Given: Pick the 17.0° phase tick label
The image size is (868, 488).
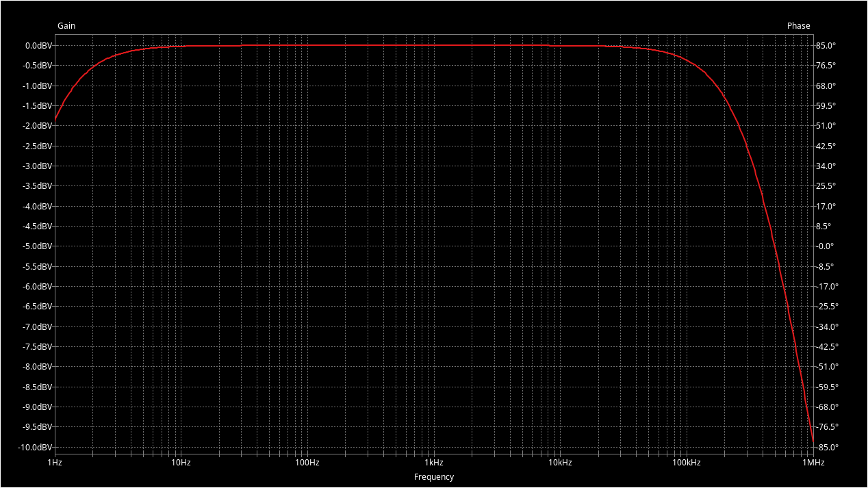Looking at the screenshot, I should coord(826,207).
